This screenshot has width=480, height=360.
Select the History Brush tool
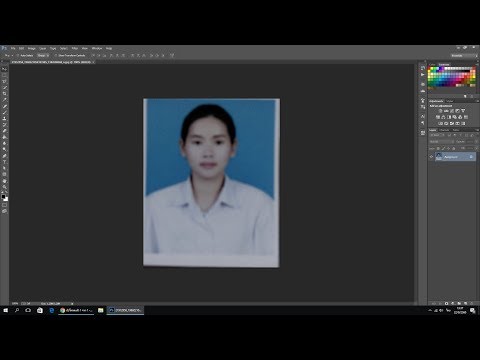coord(4,125)
